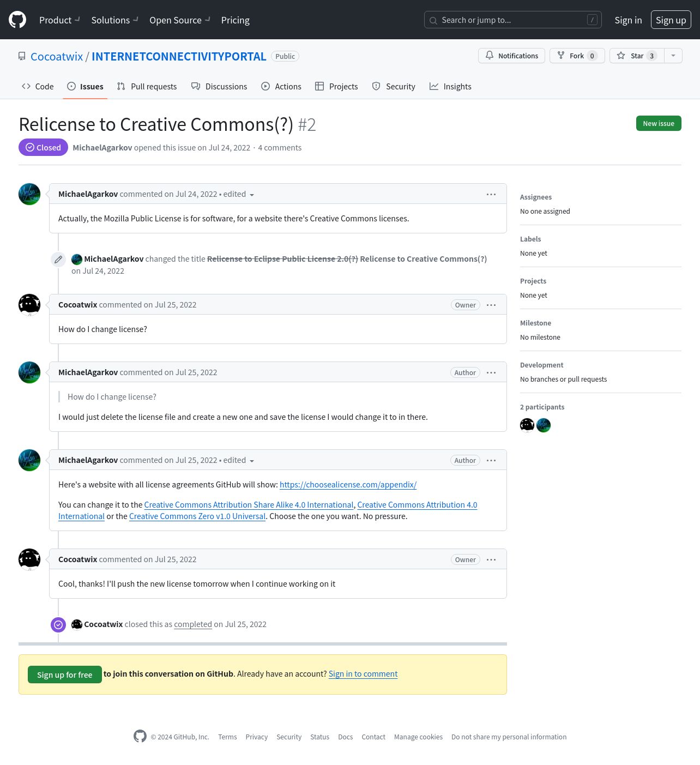This screenshot has width=700, height=765.
Task: Expand edited history on Jul 24 comment
Action: (239, 194)
